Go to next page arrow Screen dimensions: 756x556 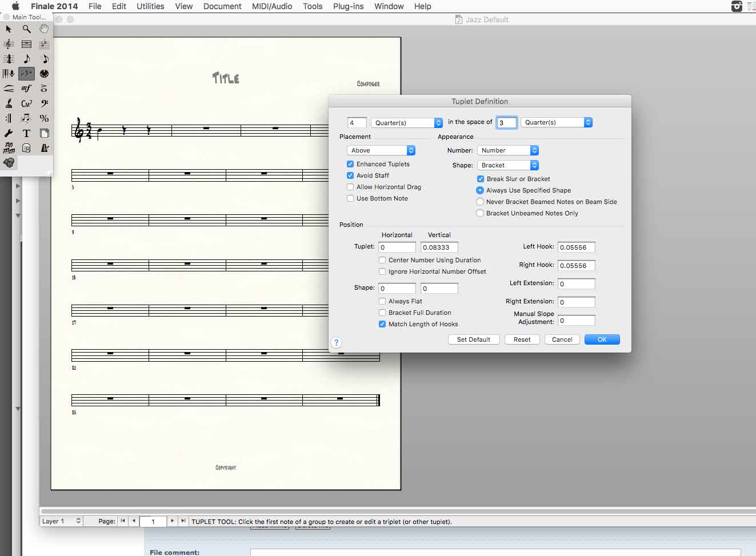(172, 521)
